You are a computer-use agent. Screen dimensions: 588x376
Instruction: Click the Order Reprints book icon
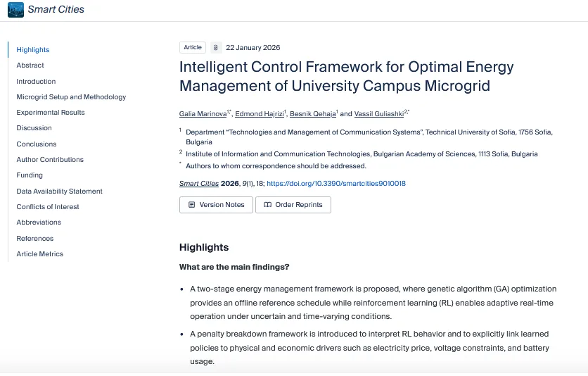267,205
